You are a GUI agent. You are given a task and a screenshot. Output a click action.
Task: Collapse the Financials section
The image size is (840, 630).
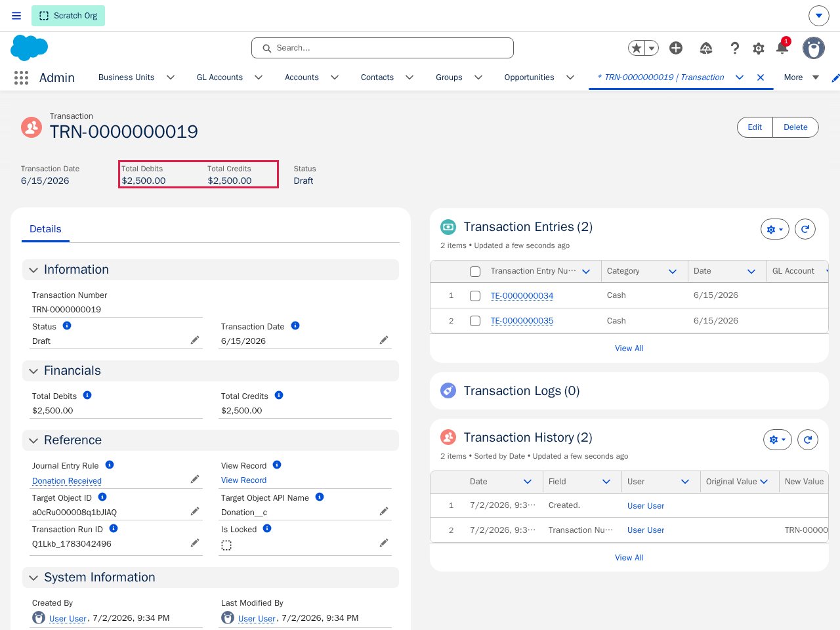(x=33, y=371)
